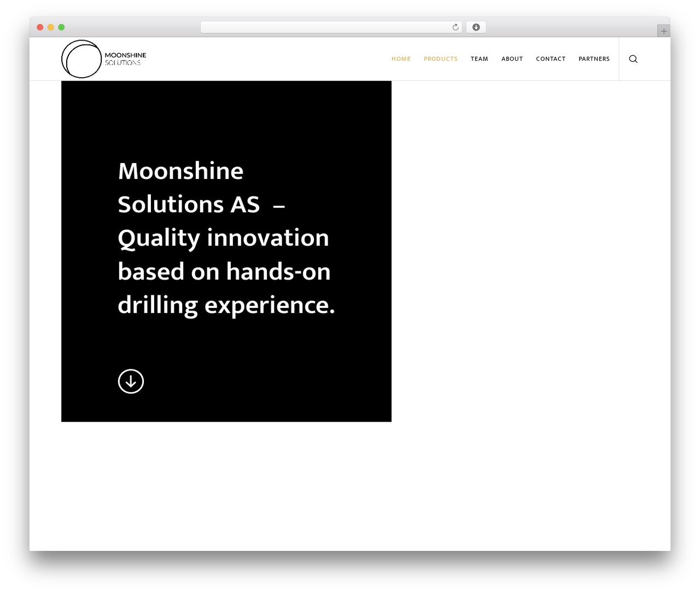Visit the PARTNERS page
700x593 pixels.
[594, 59]
